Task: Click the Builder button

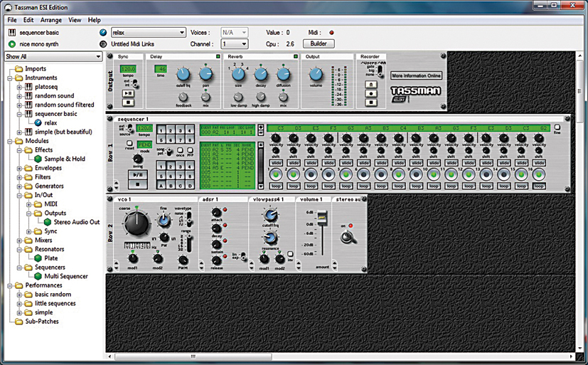Action: coord(319,44)
